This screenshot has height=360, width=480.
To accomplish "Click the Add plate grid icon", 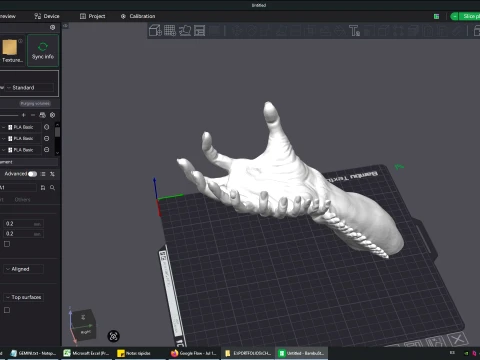I will click(170, 31).
